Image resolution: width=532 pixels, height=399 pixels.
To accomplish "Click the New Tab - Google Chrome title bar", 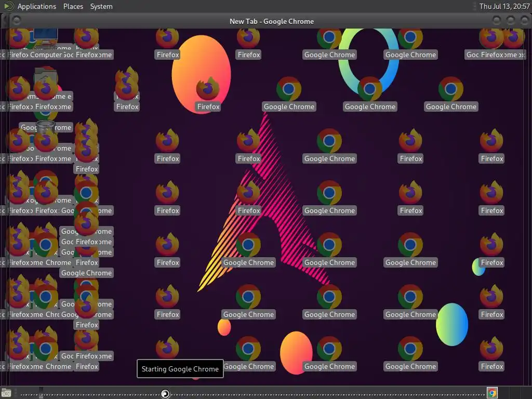I will (x=271, y=21).
